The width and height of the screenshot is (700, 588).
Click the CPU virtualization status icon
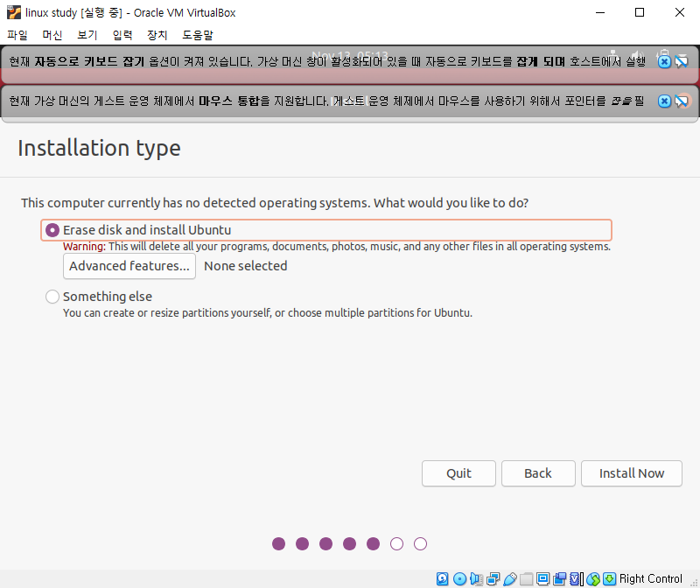pos(577,579)
